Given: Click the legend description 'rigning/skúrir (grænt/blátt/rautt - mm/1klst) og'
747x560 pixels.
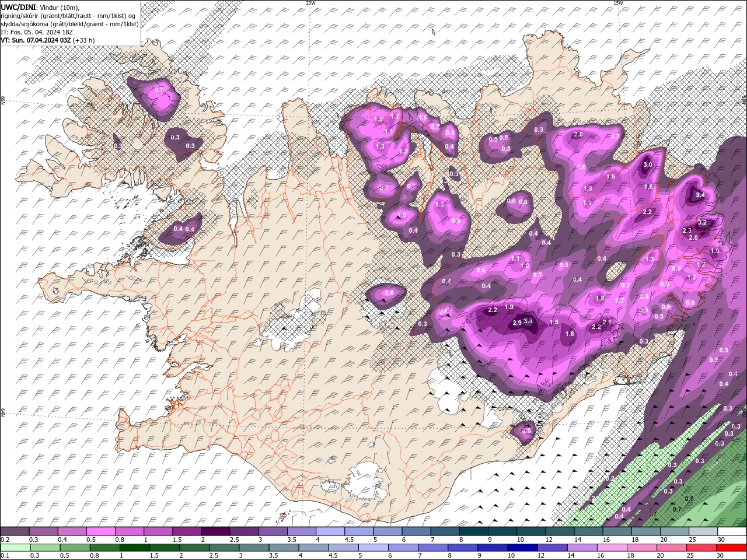Looking at the screenshot, I should [x=68, y=16].
